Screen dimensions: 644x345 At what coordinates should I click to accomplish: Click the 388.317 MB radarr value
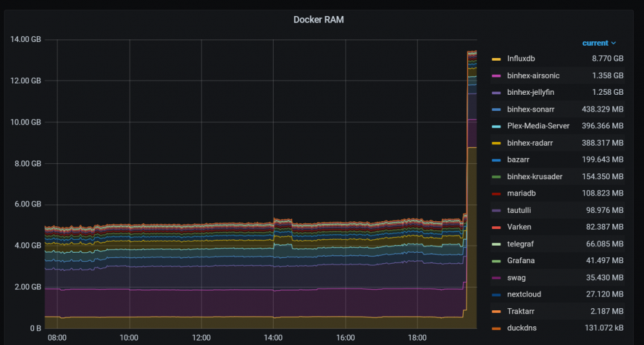pyautogui.click(x=603, y=143)
